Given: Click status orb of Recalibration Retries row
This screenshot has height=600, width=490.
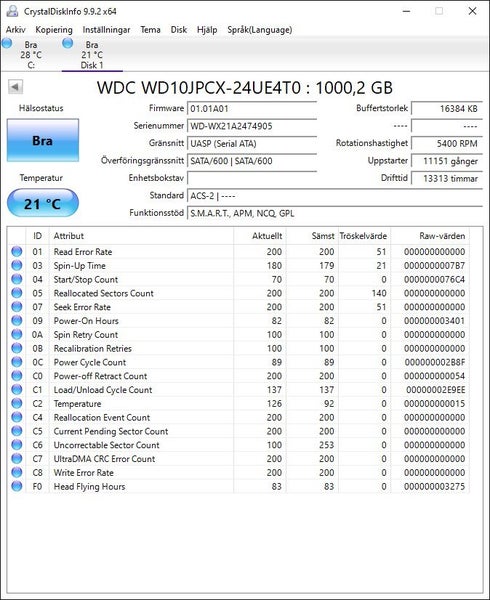Looking at the screenshot, I should click(17, 348).
